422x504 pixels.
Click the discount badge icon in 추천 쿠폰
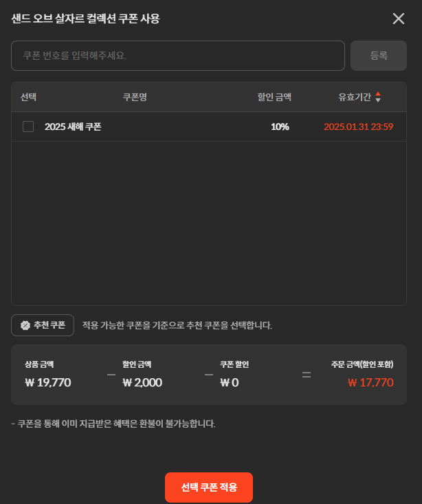[x=25, y=325]
